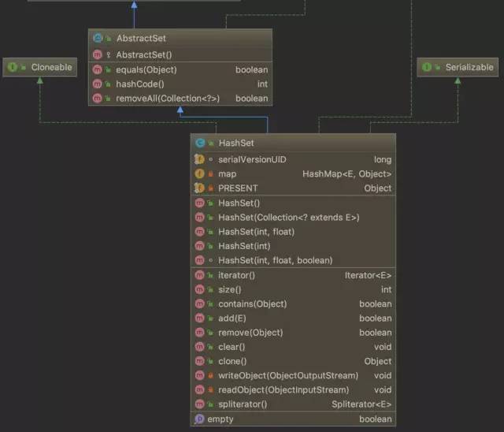The height and width of the screenshot is (432, 504).
Task: Select the HashSet() no-arg constructor
Action: tap(239, 203)
